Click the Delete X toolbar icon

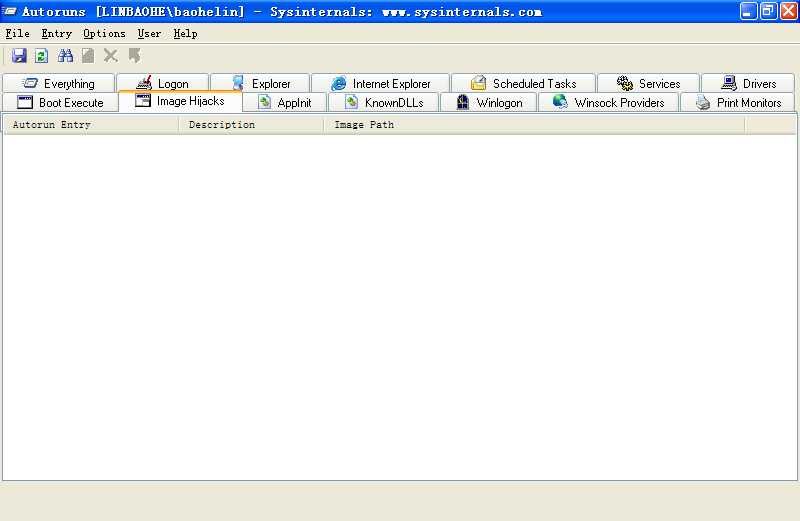(111, 56)
